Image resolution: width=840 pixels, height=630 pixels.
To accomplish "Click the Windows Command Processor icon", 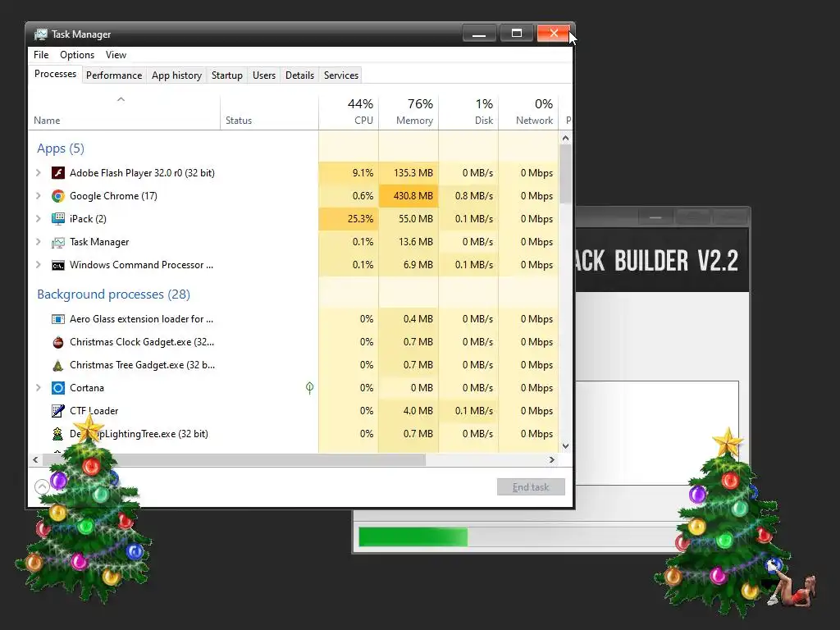I will click(58, 265).
